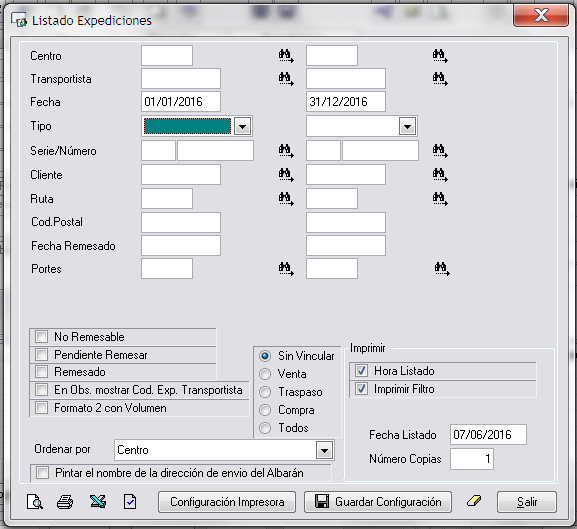Open the first Centro search binoculars

tap(286, 56)
